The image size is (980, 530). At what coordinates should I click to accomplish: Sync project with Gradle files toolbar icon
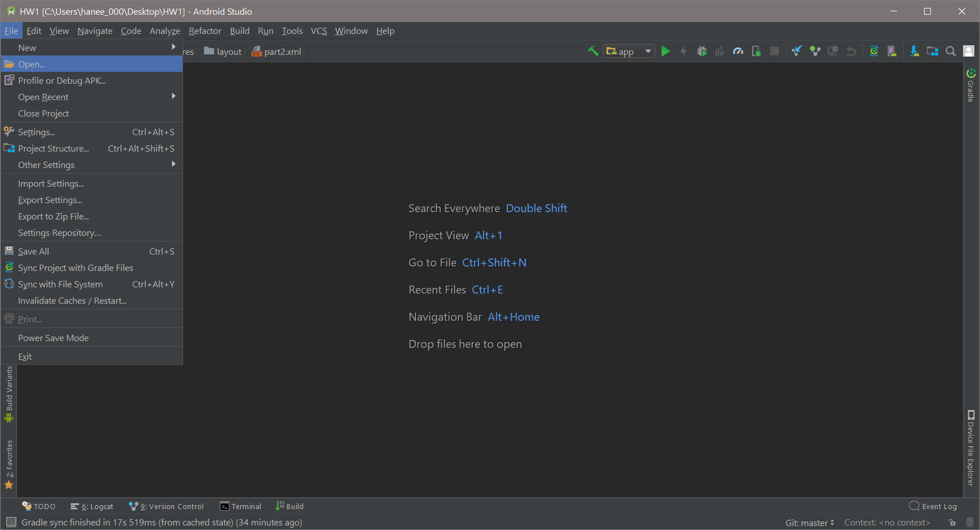coord(874,51)
